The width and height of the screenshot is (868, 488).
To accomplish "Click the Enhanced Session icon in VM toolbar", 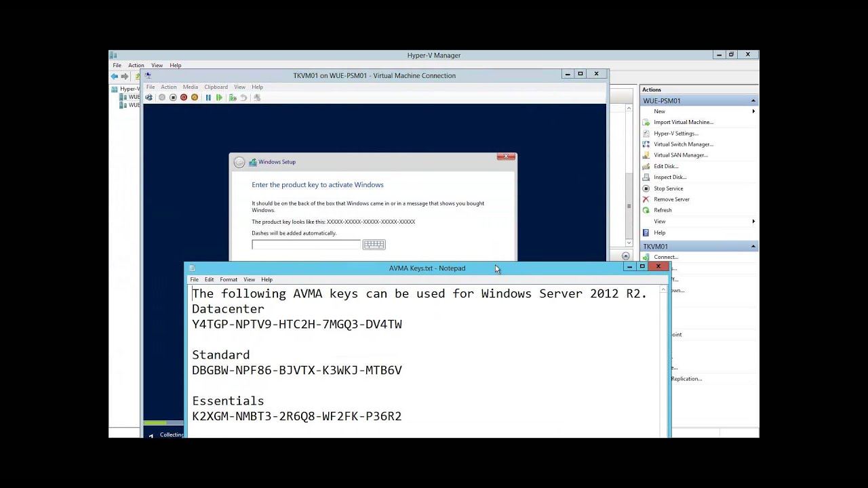I will [x=256, y=98].
